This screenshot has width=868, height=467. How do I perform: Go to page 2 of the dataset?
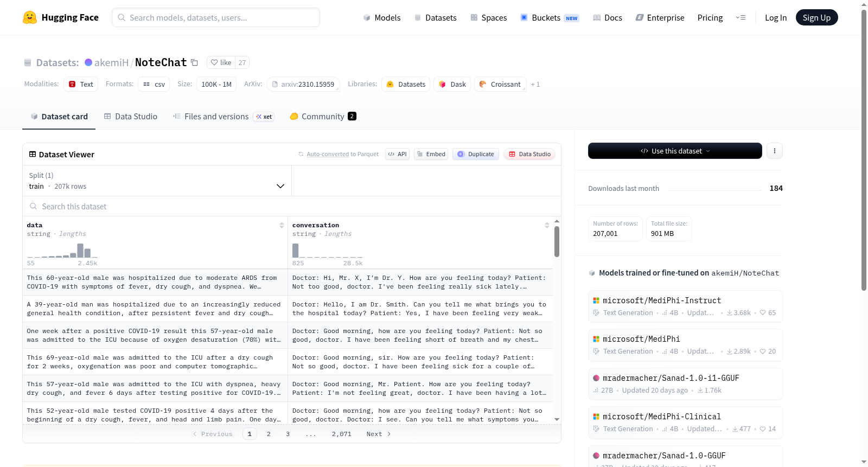(269, 434)
